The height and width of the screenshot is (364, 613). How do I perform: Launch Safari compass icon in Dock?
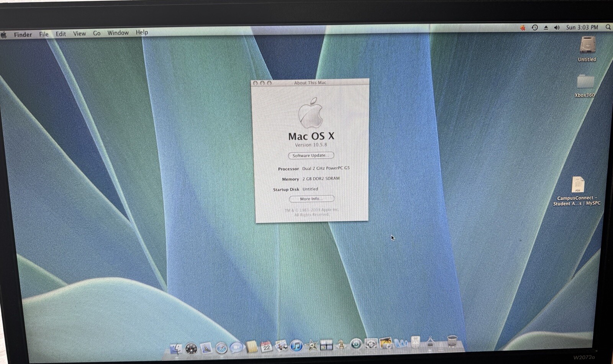coord(221,348)
